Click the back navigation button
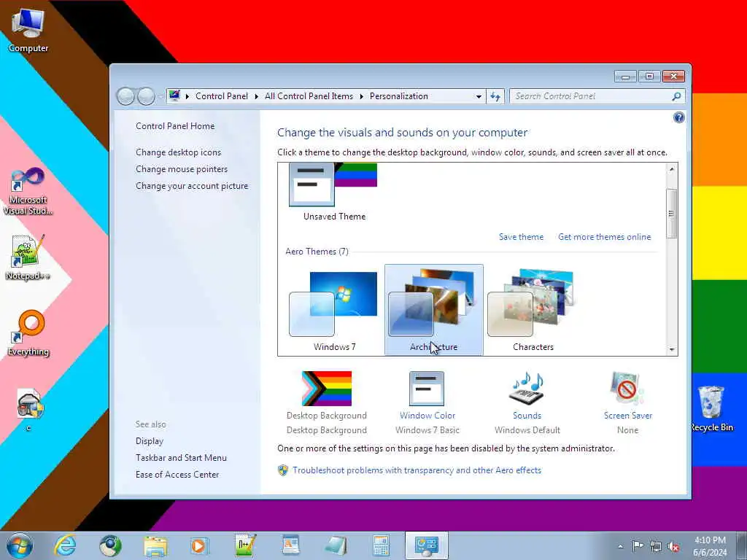The height and width of the screenshot is (560, 747). pos(125,97)
